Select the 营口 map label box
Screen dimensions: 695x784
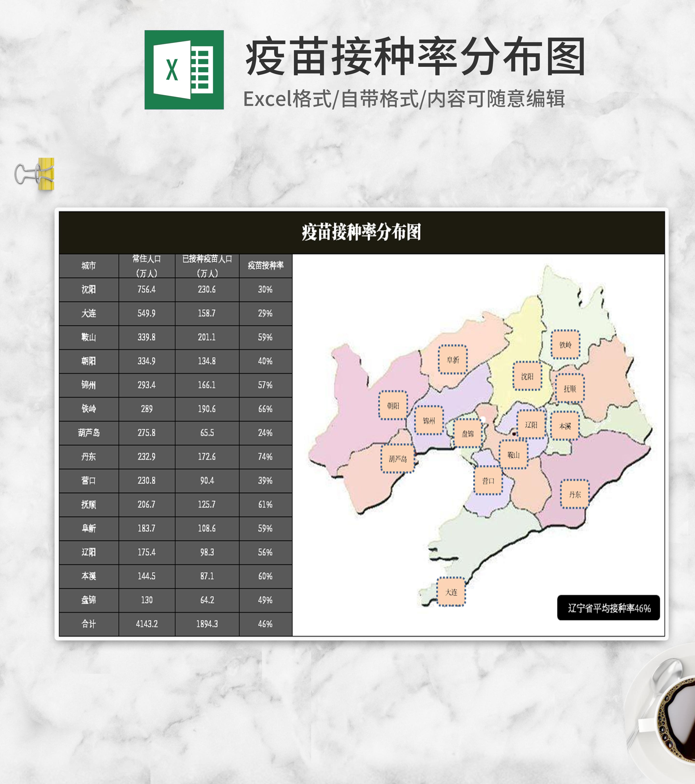(x=488, y=481)
